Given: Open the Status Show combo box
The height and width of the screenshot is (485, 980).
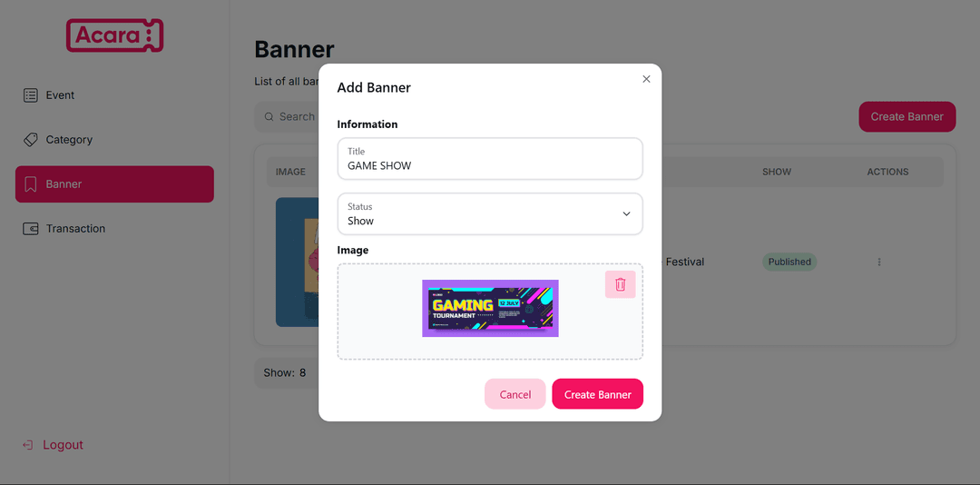Looking at the screenshot, I should (490, 214).
